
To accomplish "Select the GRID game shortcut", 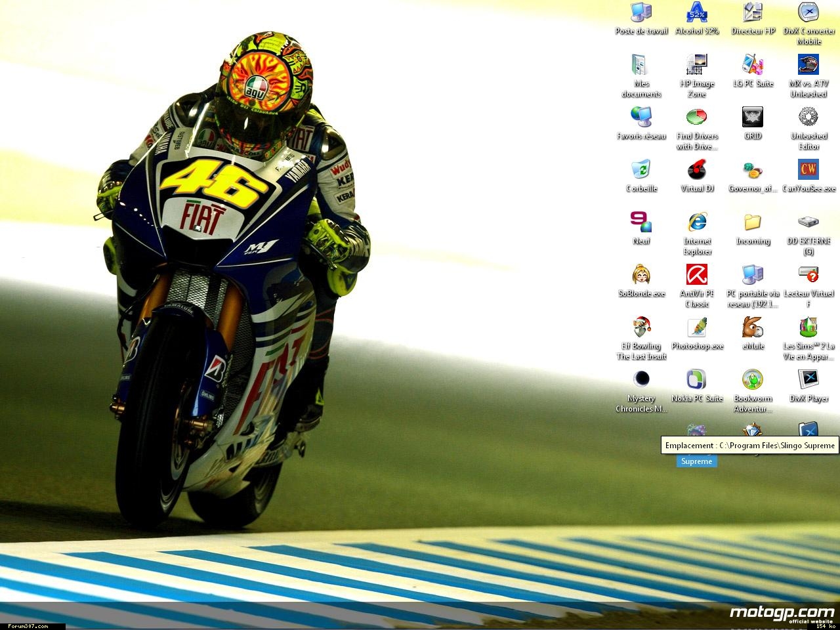I will click(x=753, y=117).
